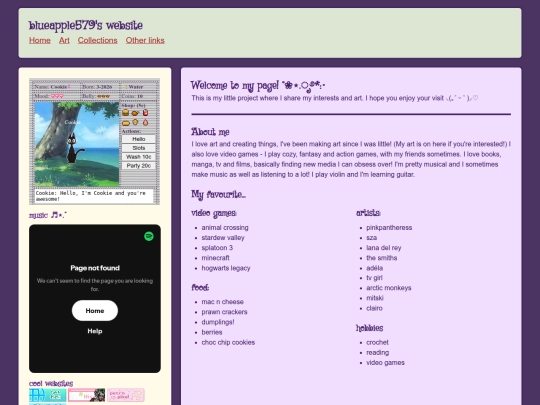This screenshot has height=405, width=540.
Task: Click 'crochet' in the hobbies list
Action: point(377,342)
